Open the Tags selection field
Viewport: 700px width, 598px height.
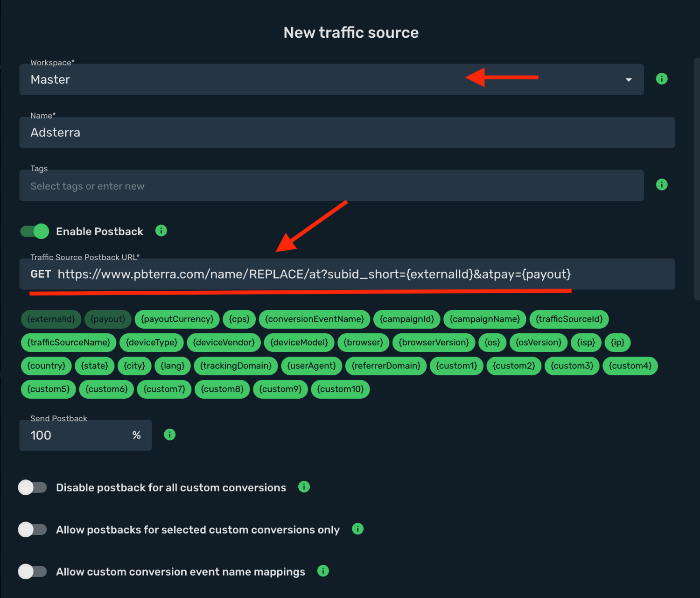331,185
